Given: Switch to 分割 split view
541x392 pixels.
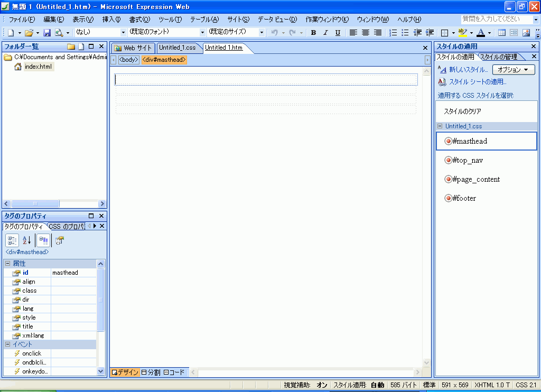Looking at the screenshot, I should point(151,372).
